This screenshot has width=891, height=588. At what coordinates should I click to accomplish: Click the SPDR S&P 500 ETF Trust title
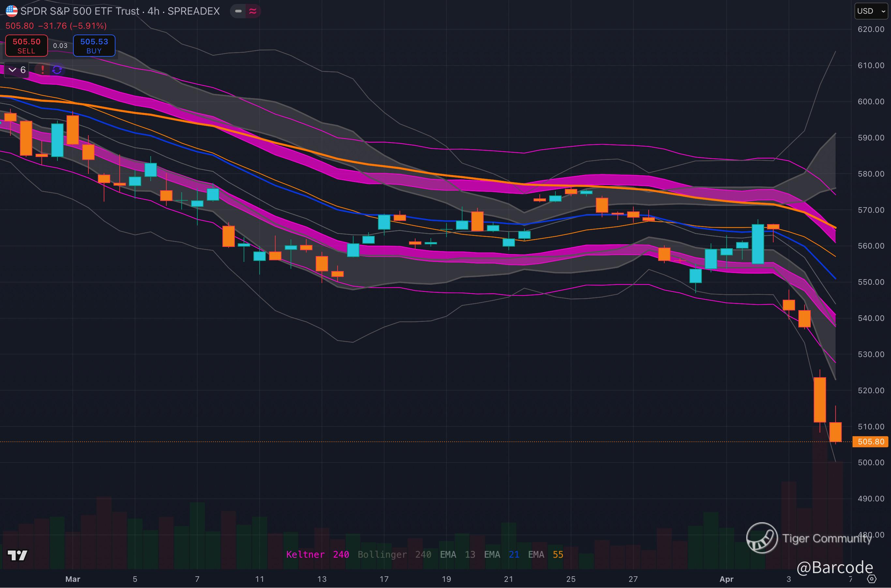tap(80, 11)
